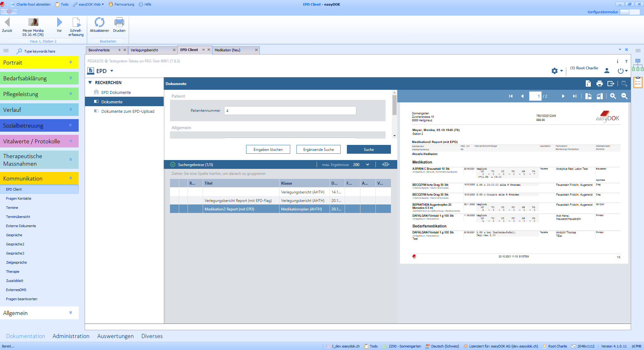644x350 pixels.
Task: Print with the ribbon Drucken icon
Action: [119, 22]
